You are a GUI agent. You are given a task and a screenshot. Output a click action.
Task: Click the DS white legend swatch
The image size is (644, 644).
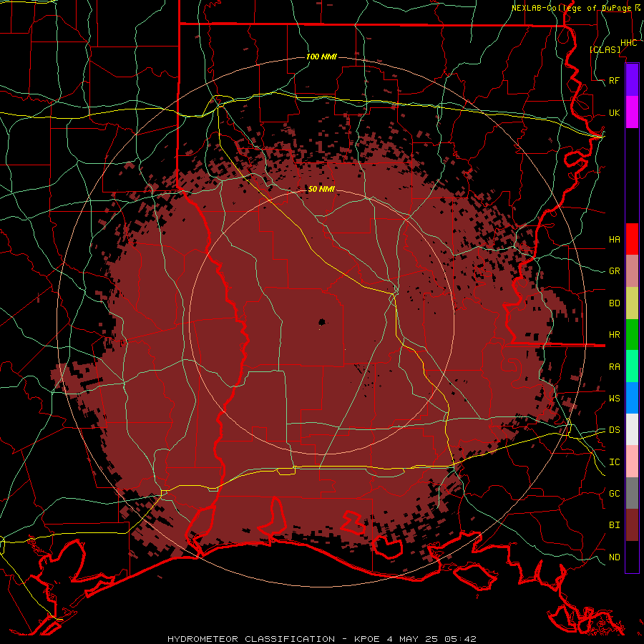(632, 429)
